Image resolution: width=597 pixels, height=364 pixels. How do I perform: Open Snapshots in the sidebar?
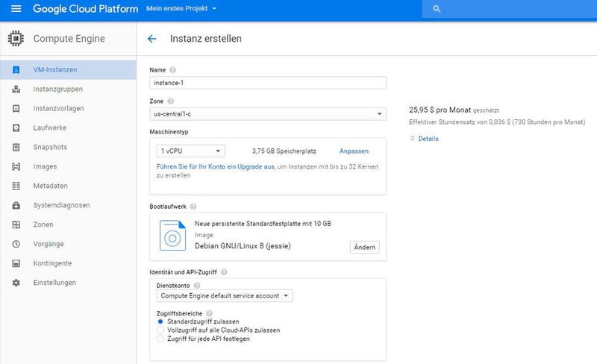(x=68, y=147)
